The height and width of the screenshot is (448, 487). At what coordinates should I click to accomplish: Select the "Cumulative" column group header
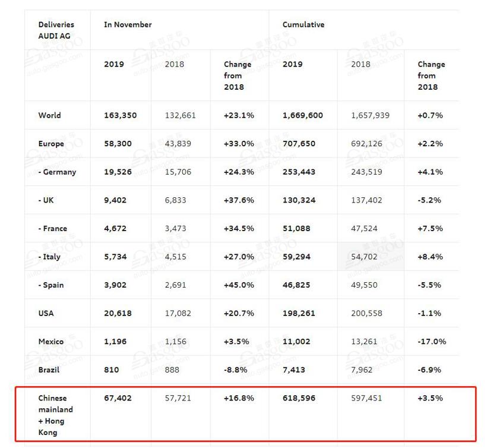coord(303,25)
